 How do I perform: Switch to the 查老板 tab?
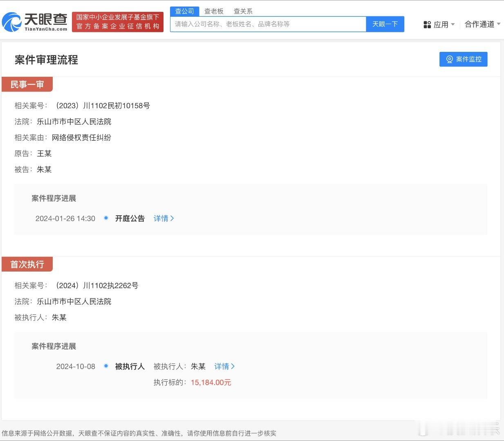point(214,11)
